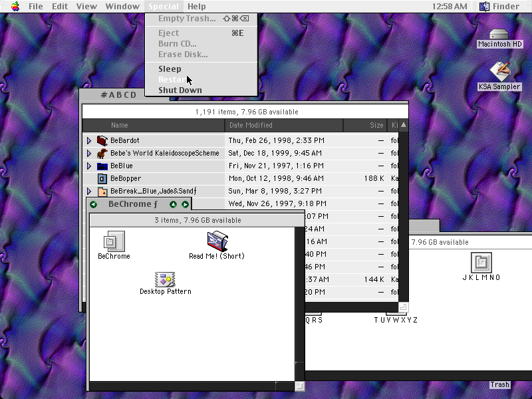Select the BeBardot row name

click(125, 140)
